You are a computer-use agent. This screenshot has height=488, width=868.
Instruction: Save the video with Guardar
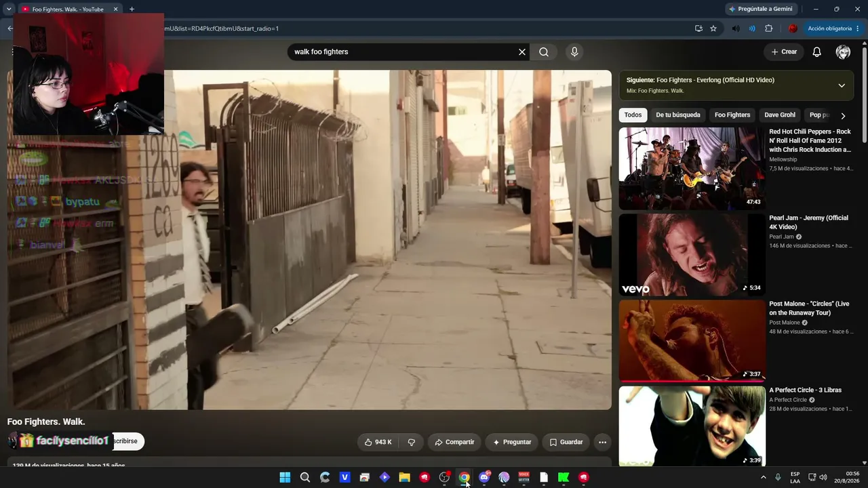click(x=566, y=442)
